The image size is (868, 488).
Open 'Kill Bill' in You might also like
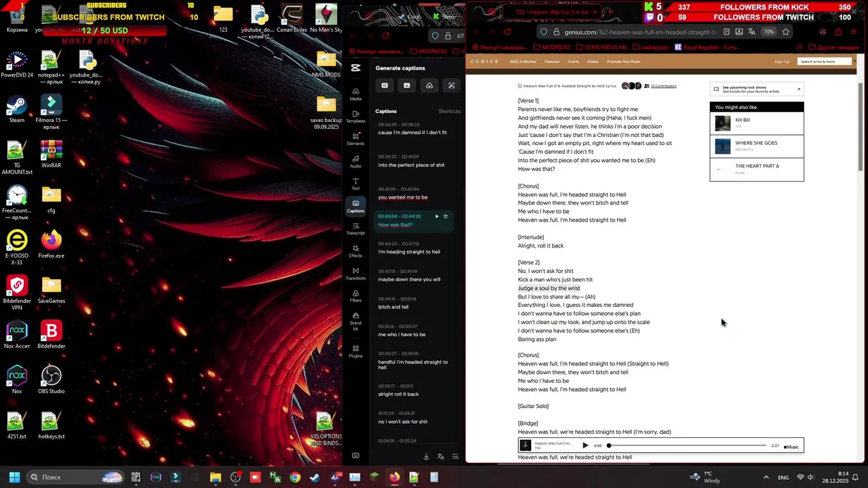point(757,123)
